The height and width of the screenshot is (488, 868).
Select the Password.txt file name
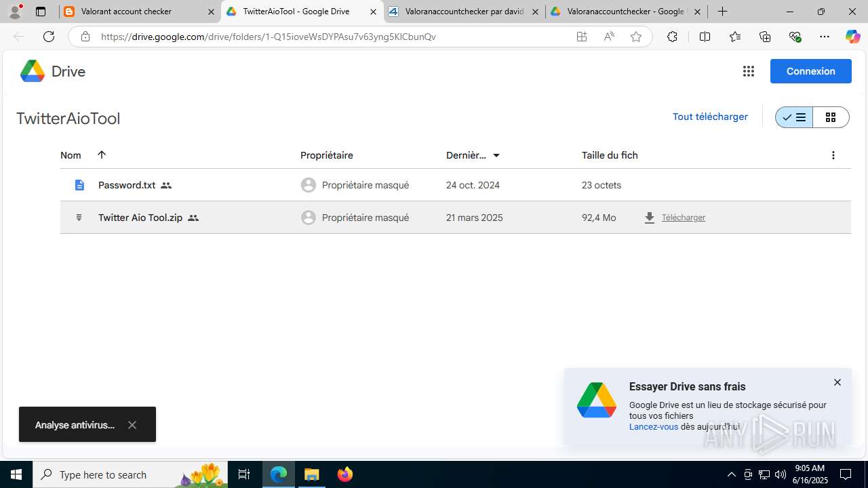(127, 185)
